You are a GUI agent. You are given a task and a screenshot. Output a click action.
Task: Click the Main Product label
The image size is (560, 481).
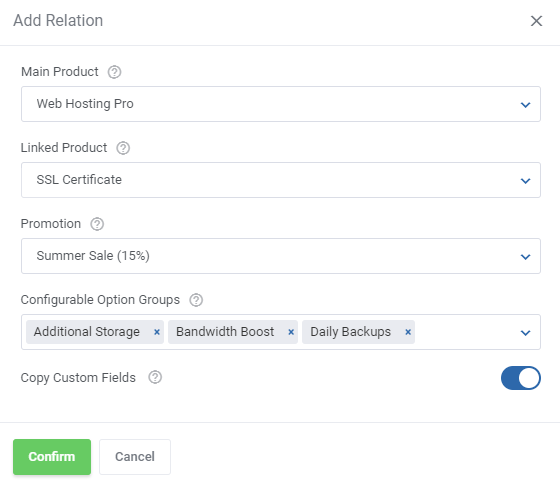point(60,72)
